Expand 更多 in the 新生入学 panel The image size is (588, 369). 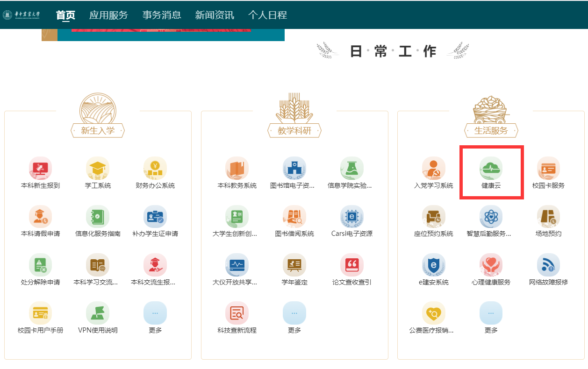point(155,314)
